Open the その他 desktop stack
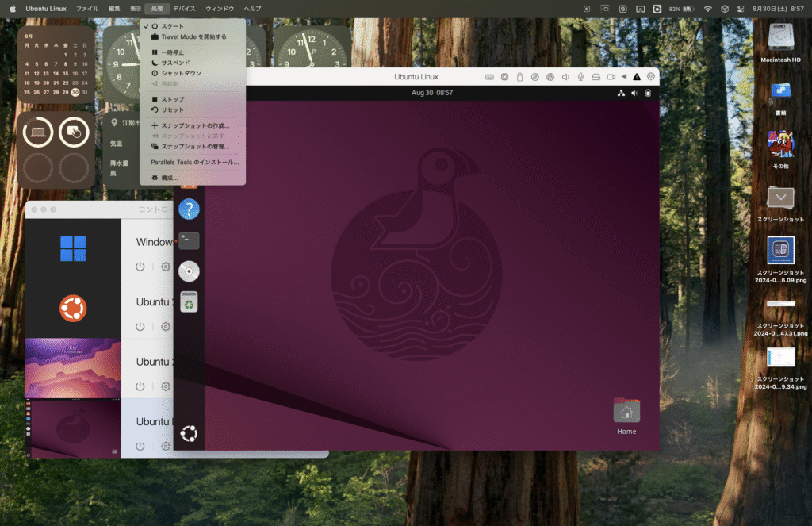Screen dimensions: 812x526 coord(780,149)
